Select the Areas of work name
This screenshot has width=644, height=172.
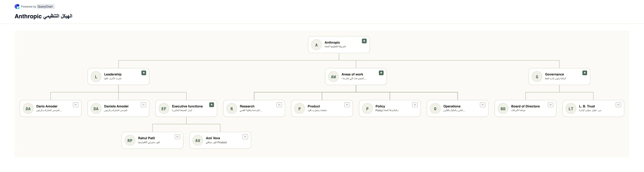pos(352,74)
